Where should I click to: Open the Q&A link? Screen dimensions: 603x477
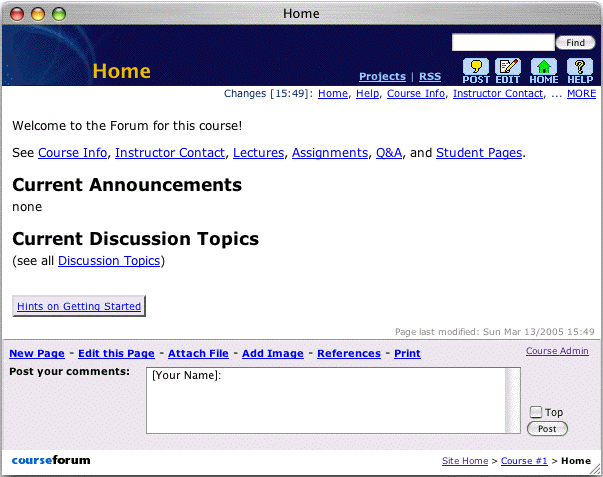(389, 153)
